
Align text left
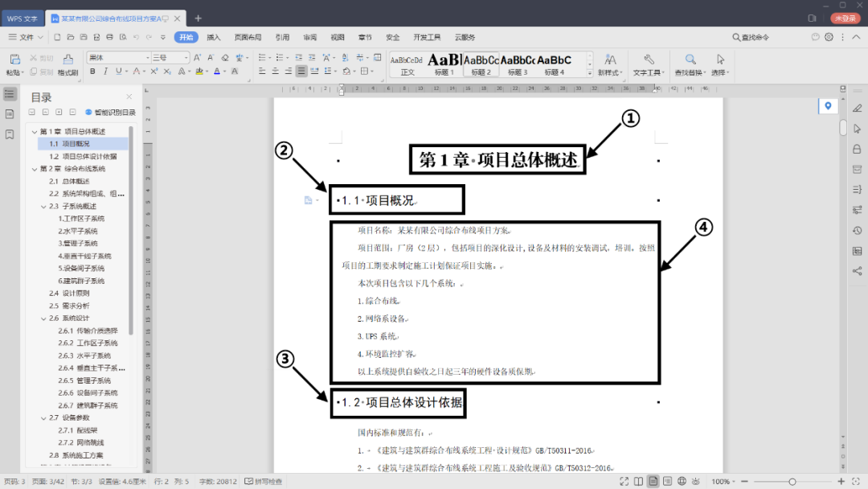(262, 72)
